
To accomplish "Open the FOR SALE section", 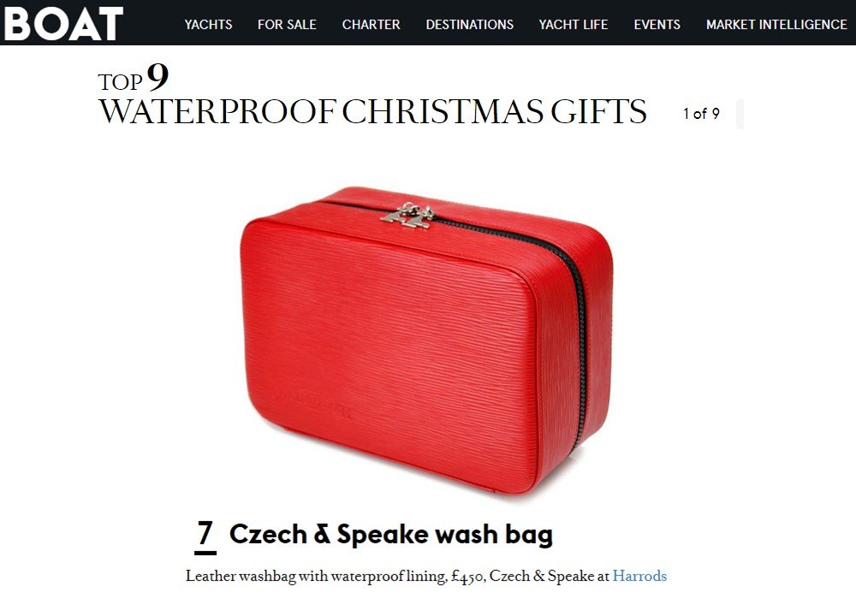I will [287, 25].
